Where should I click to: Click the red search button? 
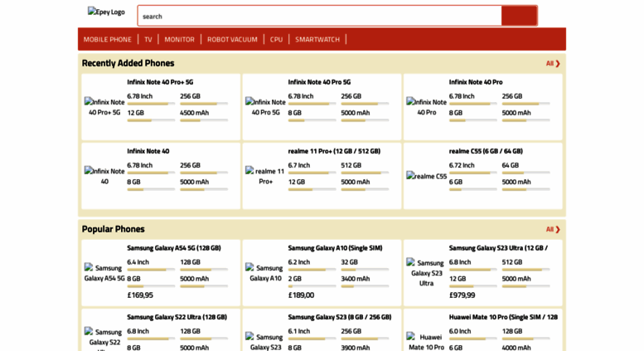coord(519,16)
